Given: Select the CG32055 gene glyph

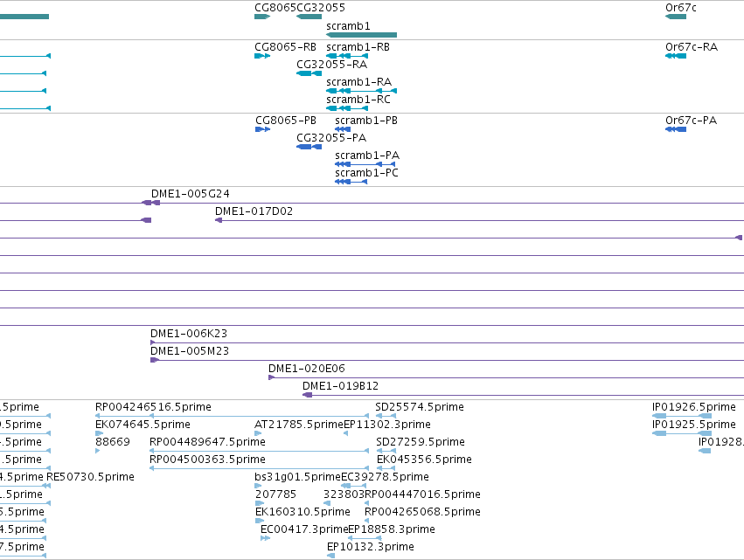Looking at the screenshot, I should 309,17.
